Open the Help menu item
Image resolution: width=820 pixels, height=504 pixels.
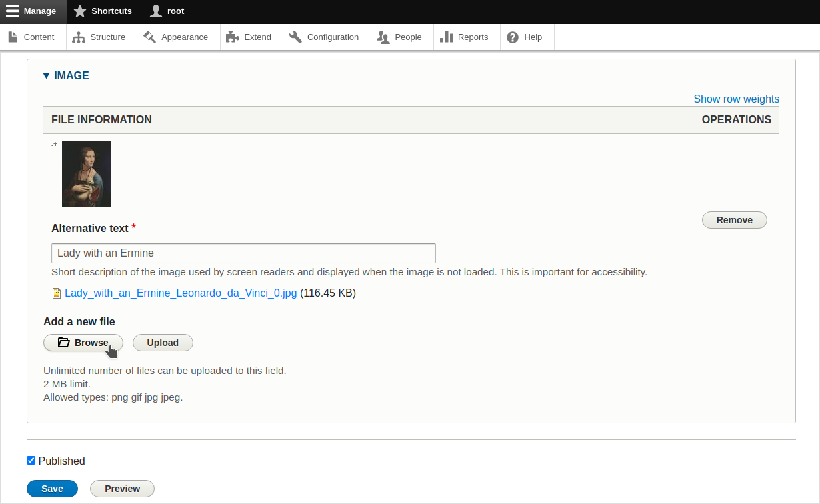click(x=527, y=37)
